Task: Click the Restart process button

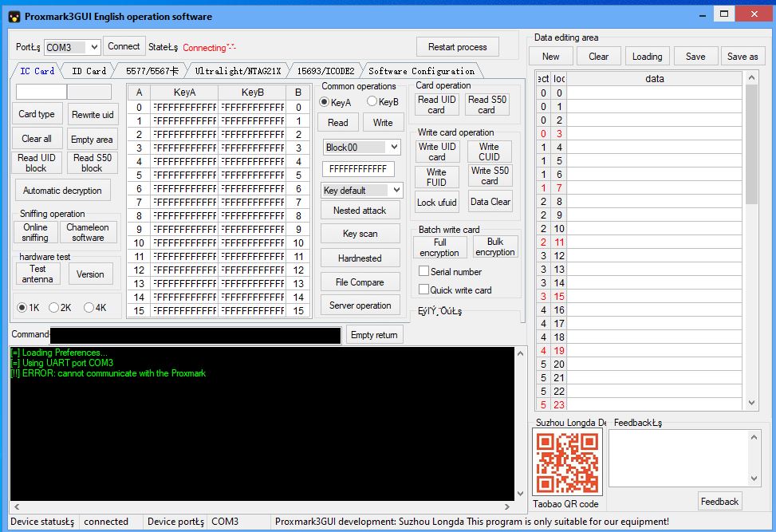Action: tap(458, 47)
